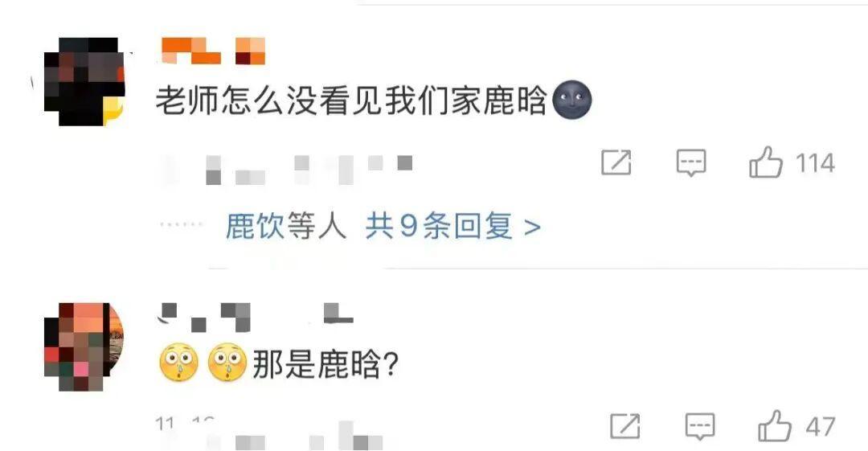This screenshot has height=451, width=868.
Task: Like the comment with 114 likes
Action: coord(766,162)
